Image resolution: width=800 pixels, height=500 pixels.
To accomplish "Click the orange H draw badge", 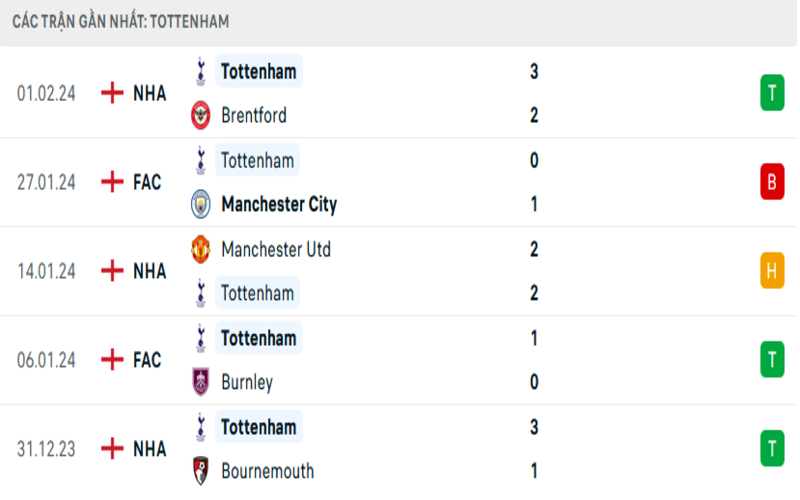I will 771,270.
